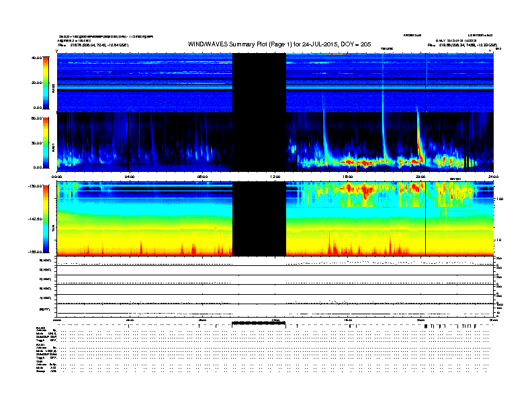The image size is (532, 411).
Task: Select the black data gap in RAD2 panel
Action: 259,82
